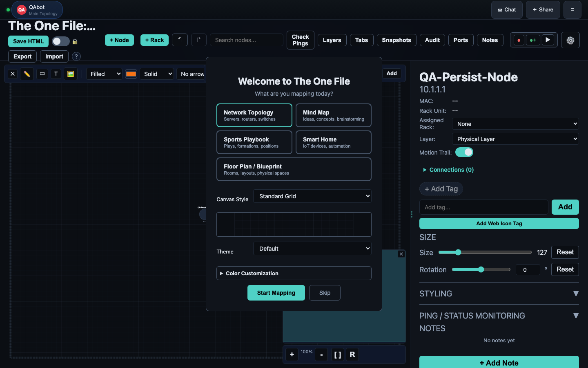Viewport: 588px width, 368px height.
Task: Click the fit-to-screen bracket button
Action: point(338,355)
